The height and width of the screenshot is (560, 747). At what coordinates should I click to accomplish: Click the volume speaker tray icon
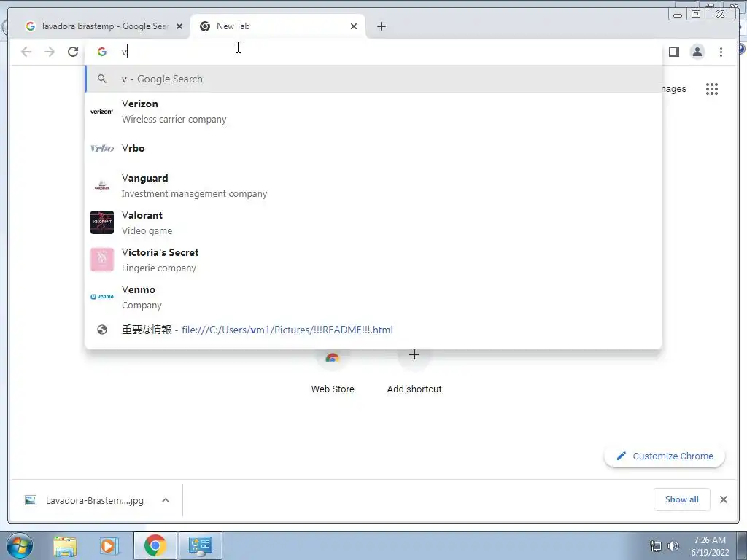pyautogui.click(x=673, y=546)
